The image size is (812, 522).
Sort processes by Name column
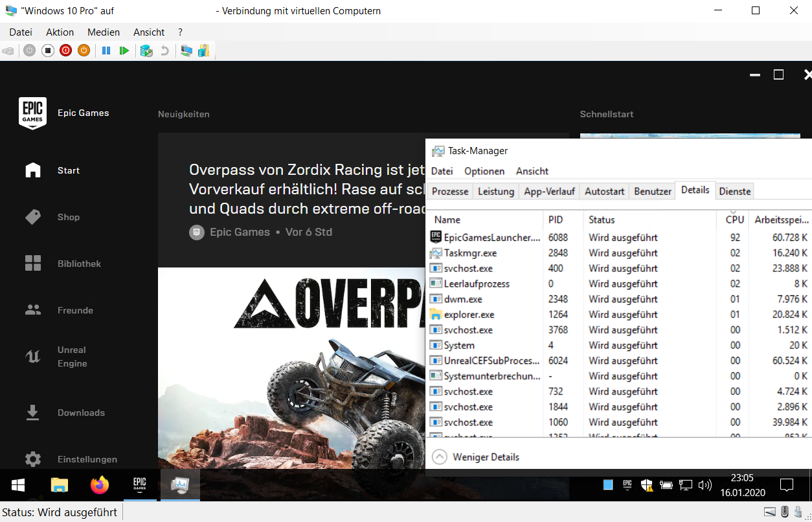coord(484,220)
